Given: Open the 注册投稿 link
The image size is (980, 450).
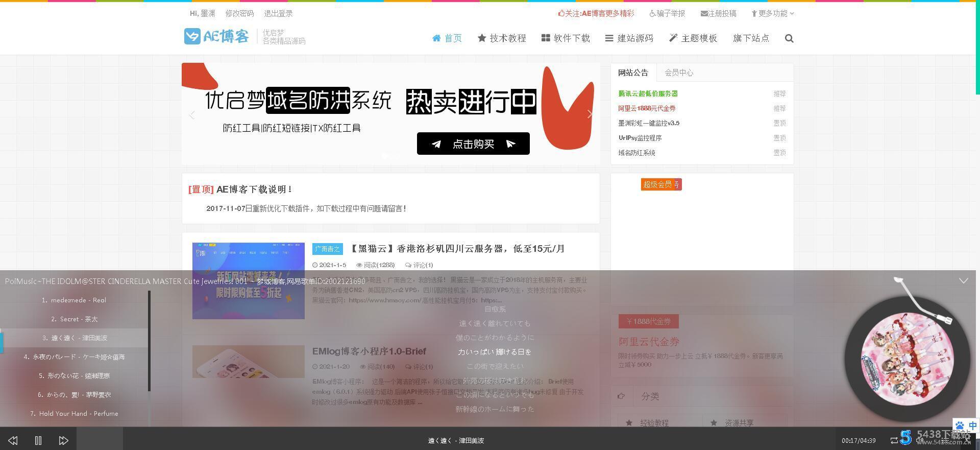Looking at the screenshot, I should (x=718, y=14).
